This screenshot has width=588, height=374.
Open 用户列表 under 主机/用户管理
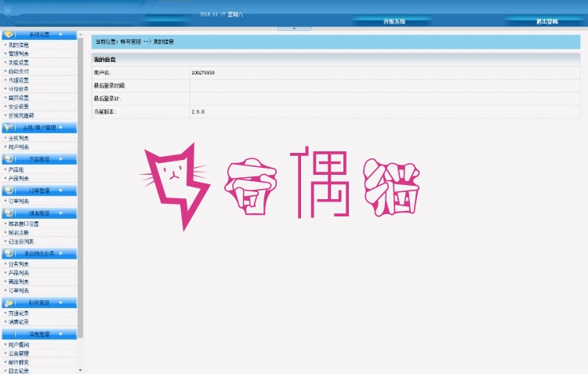click(19, 147)
